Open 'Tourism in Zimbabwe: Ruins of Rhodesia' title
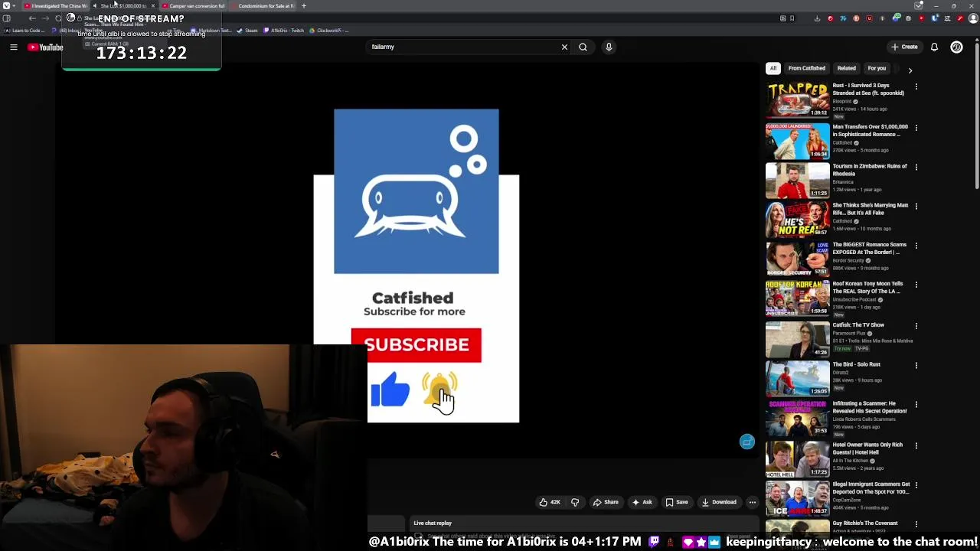 pos(869,170)
